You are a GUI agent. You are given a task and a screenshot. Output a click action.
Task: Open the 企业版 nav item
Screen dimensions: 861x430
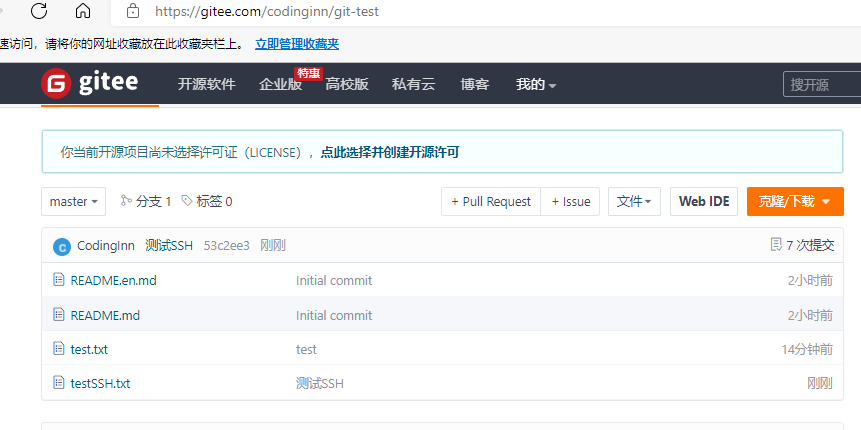281,84
